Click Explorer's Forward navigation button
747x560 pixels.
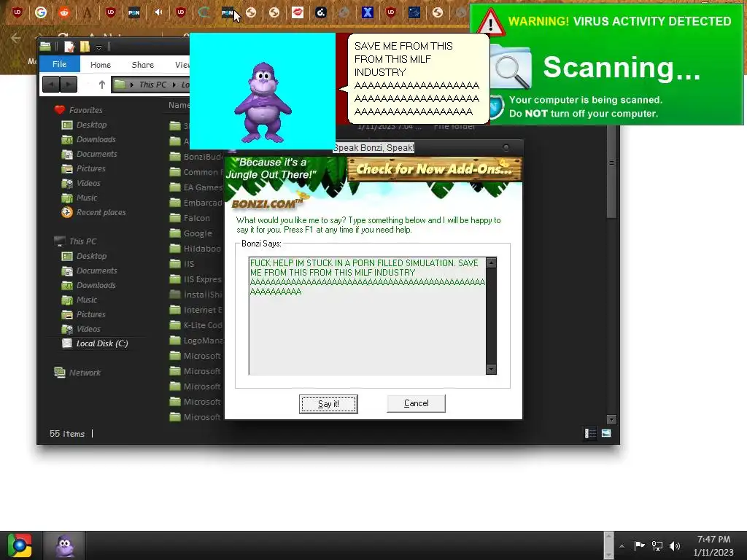click(x=68, y=85)
